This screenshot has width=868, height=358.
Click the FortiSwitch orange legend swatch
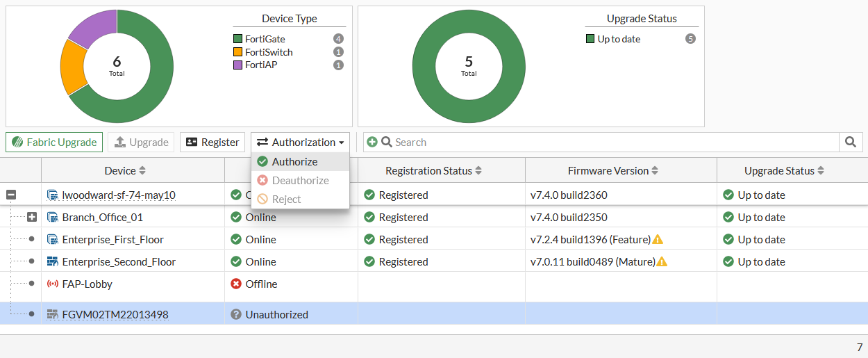(238, 52)
